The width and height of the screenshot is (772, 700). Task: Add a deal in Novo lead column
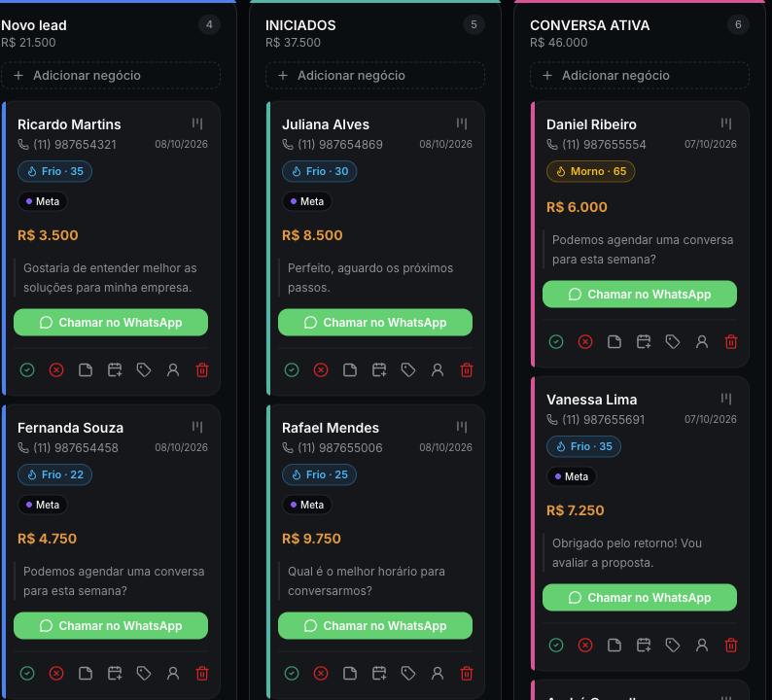coord(110,75)
